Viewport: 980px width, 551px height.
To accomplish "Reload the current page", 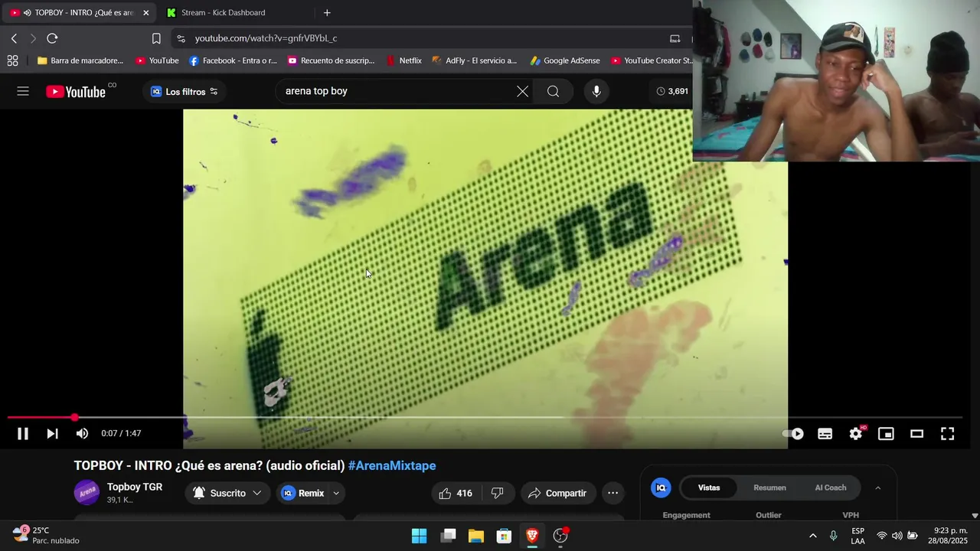I will coord(52,38).
